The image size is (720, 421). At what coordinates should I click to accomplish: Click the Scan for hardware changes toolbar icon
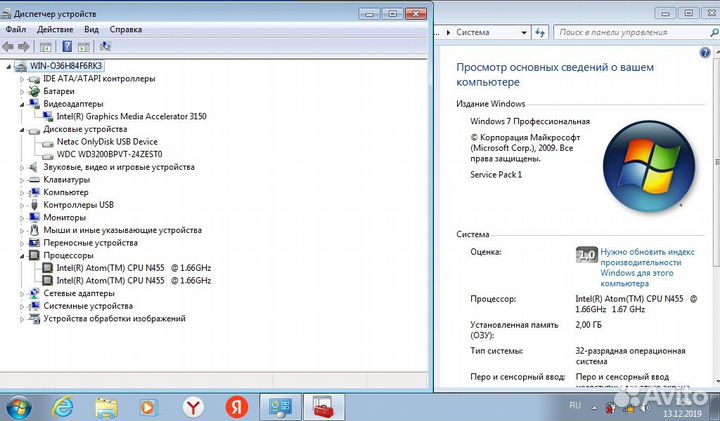(105, 46)
